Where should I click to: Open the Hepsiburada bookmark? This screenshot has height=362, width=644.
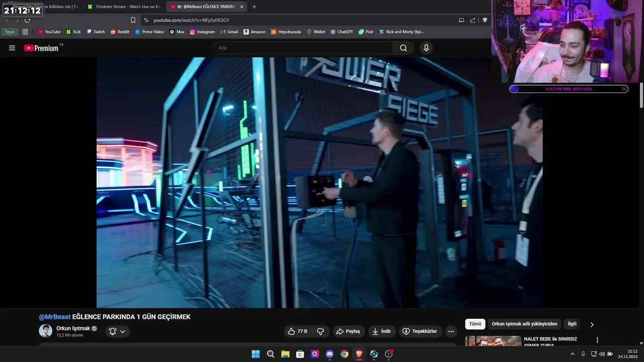pos(286,32)
